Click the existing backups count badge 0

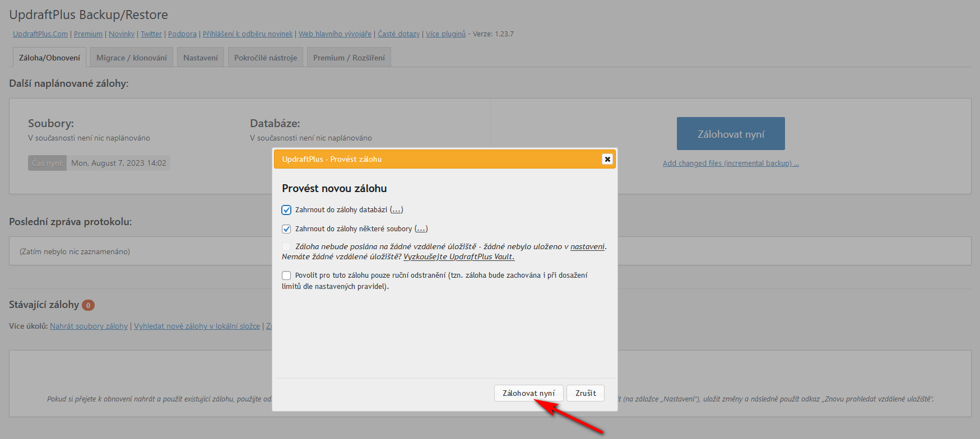pyautogui.click(x=88, y=305)
